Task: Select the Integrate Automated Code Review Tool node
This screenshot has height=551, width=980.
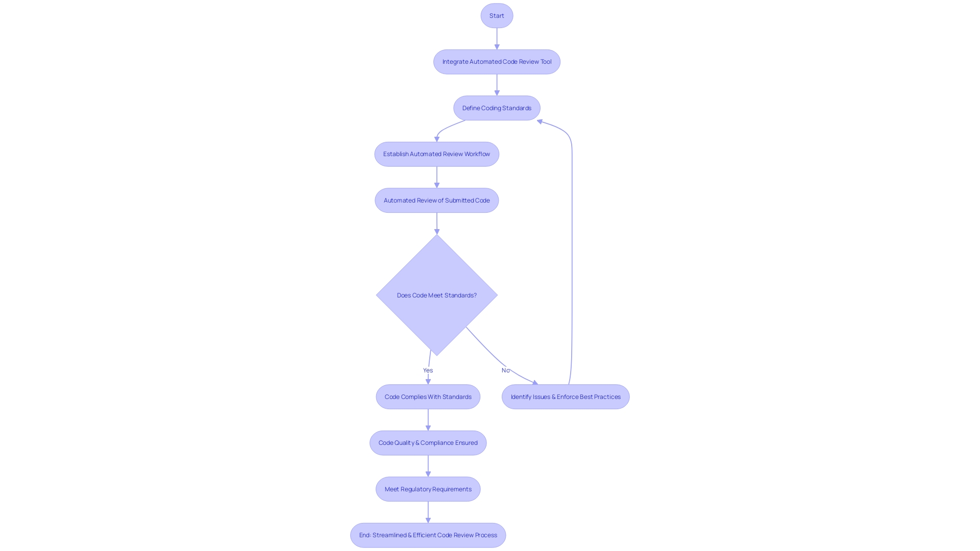Action: (x=496, y=61)
